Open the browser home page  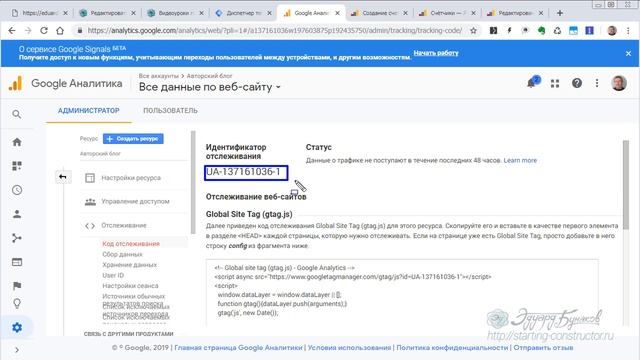tap(60, 31)
